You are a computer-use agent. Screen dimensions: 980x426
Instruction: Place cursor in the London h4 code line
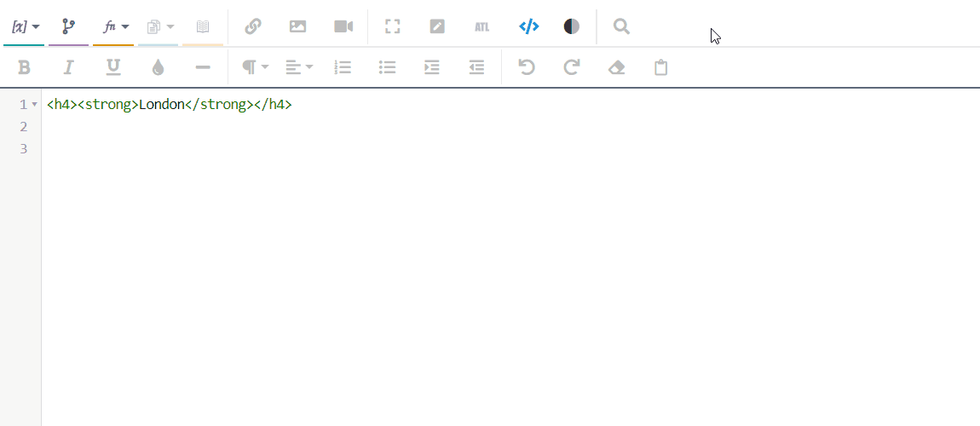pyautogui.click(x=170, y=104)
